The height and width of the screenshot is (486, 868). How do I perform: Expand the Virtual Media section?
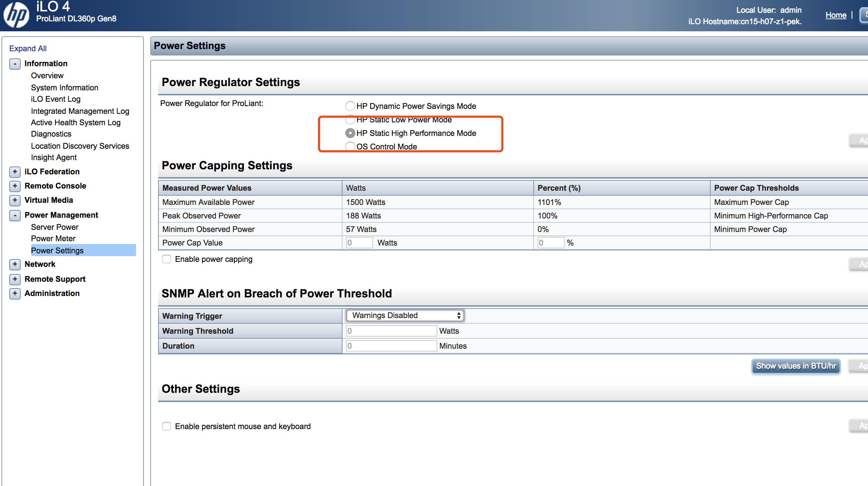tap(15, 200)
